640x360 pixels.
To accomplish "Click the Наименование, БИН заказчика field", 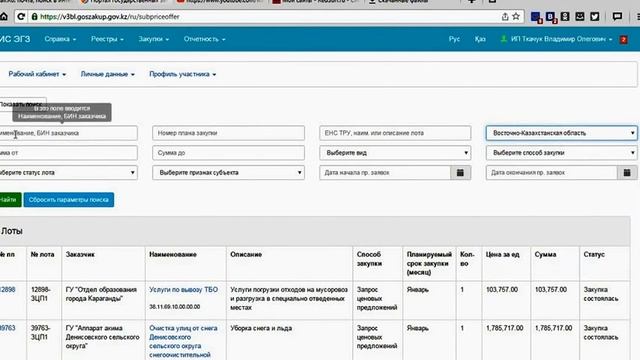I will point(68,133).
